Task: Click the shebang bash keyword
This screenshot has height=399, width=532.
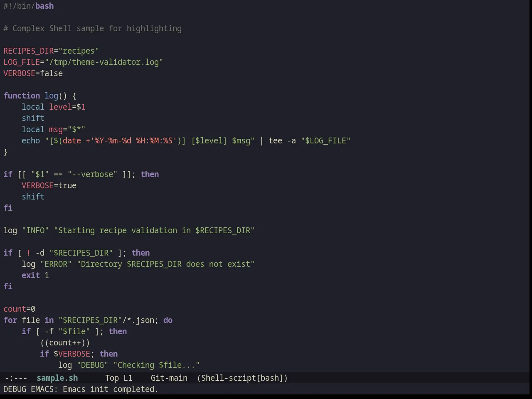Action: tap(44, 6)
